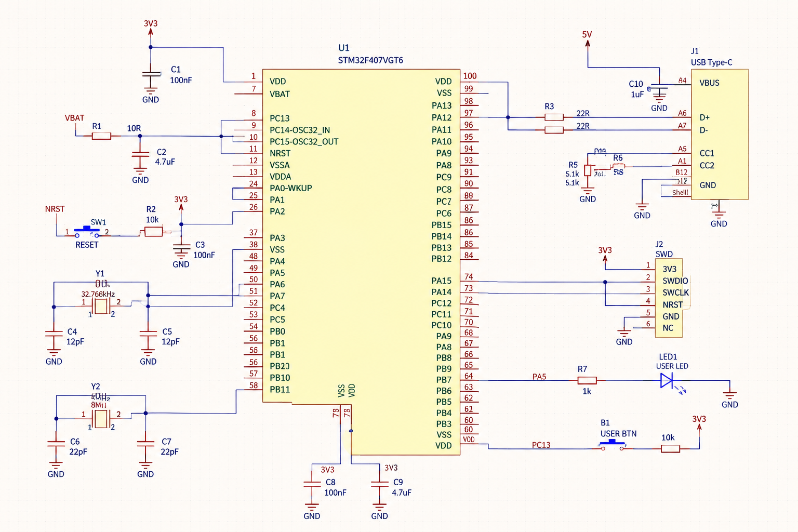Image resolution: width=798 pixels, height=532 pixels.
Task: Click the NC pin on J2
Action: click(x=668, y=328)
